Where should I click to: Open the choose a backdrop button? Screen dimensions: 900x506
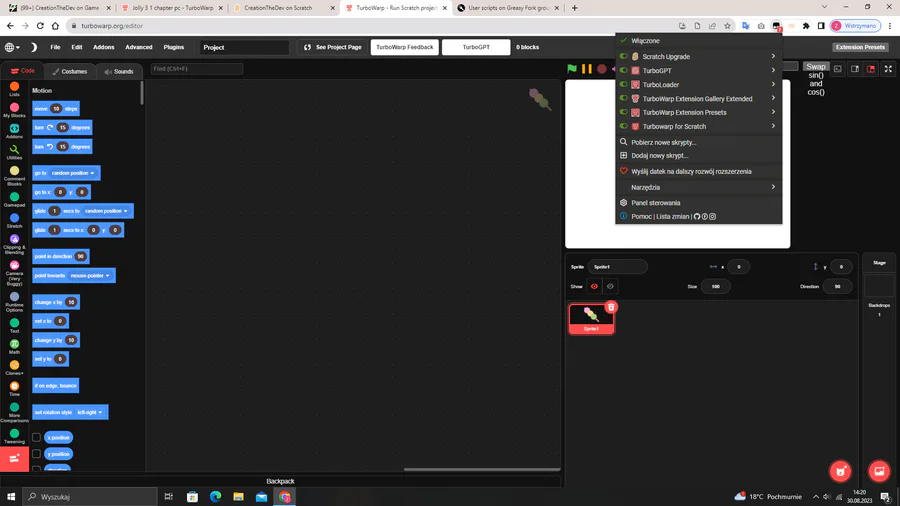879,472
